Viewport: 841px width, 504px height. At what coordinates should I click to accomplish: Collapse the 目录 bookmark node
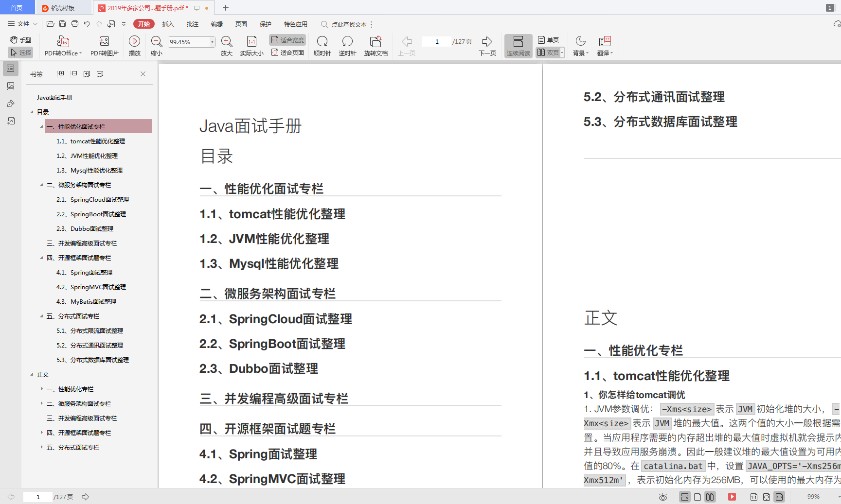coord(32,112)
